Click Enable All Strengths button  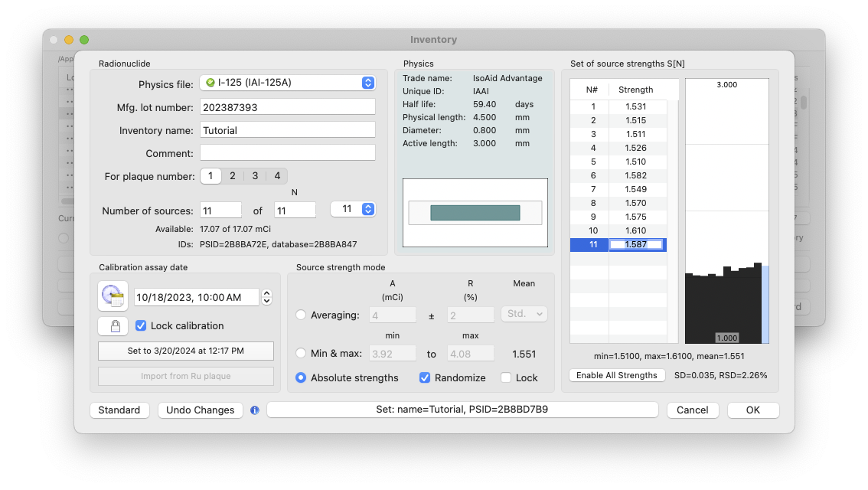point(617,375)
